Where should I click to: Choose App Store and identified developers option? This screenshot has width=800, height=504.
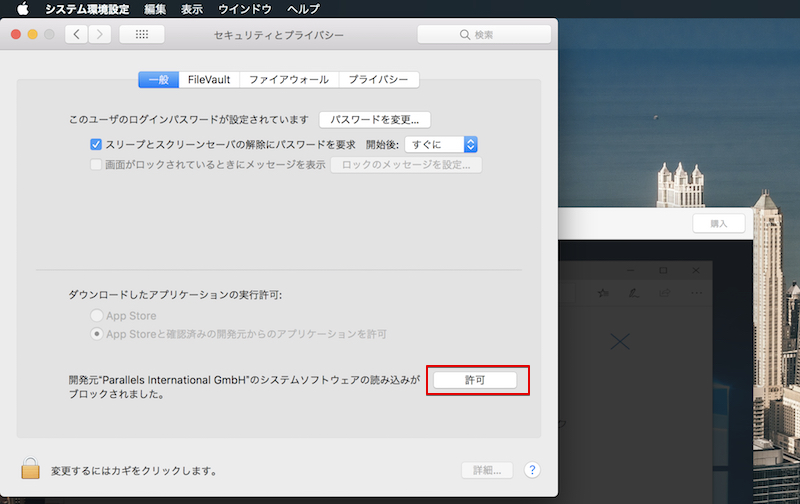pos(96,333)
